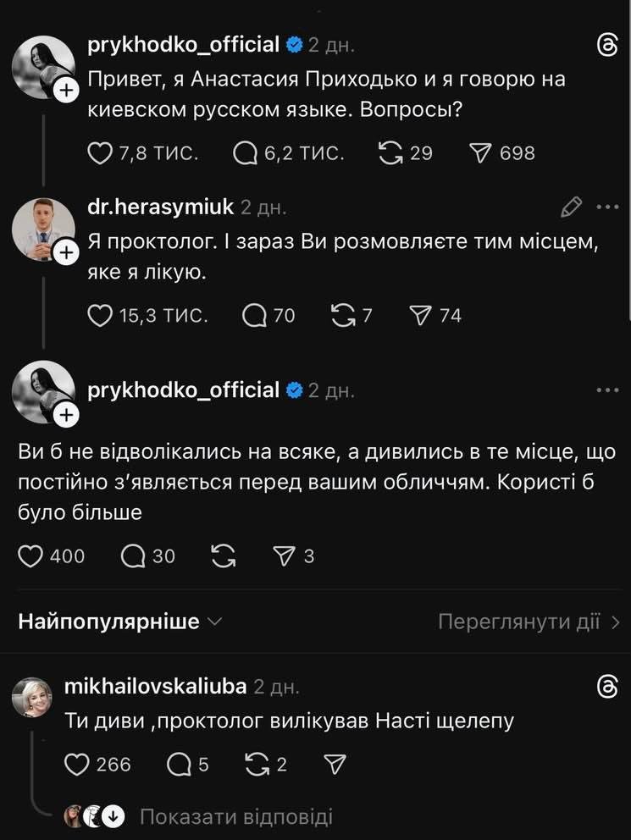Share the first post with 698 shares
This screenshot has height=840, width=631.
pyautogui.click(x=480, y=153)
